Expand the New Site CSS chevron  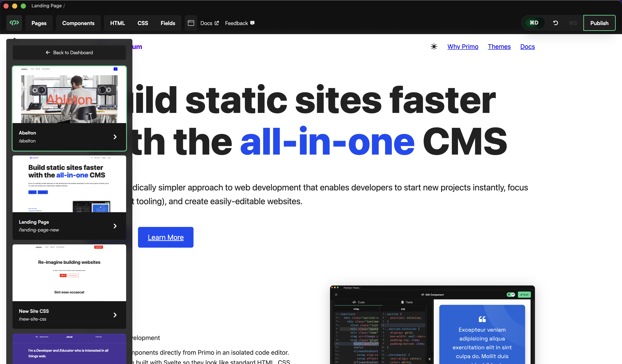[115, 315]
